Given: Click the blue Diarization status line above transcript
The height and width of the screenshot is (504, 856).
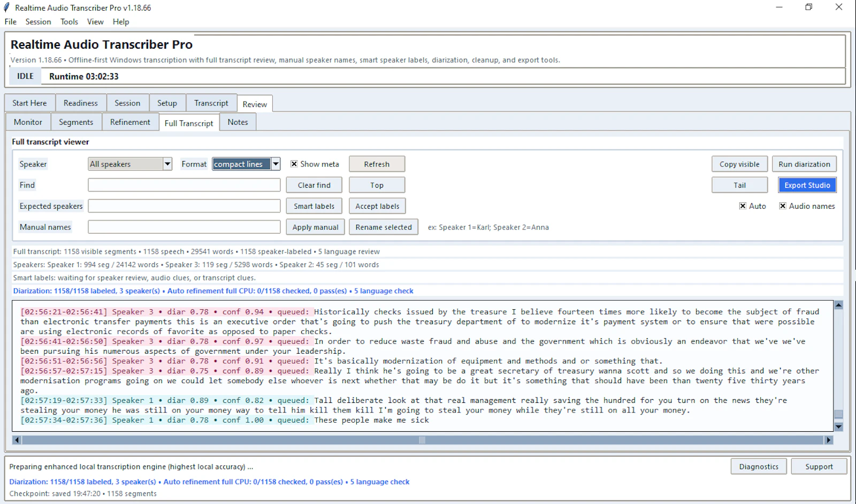Looking at the screenshot, I should click(x=213, y=291).
